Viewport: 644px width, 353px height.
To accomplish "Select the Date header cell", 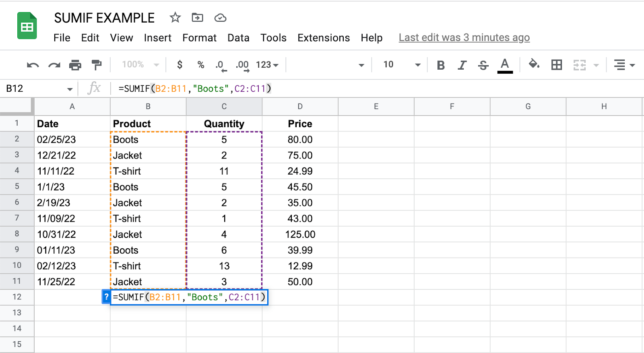I will click(x=72, y=124).
